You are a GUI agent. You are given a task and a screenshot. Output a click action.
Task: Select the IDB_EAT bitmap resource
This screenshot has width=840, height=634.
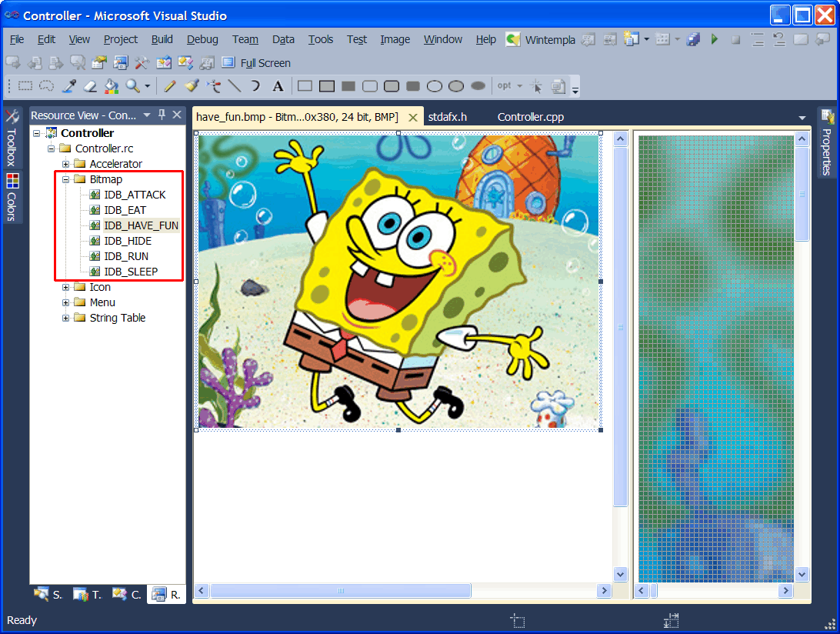click(x=125, y=210)
